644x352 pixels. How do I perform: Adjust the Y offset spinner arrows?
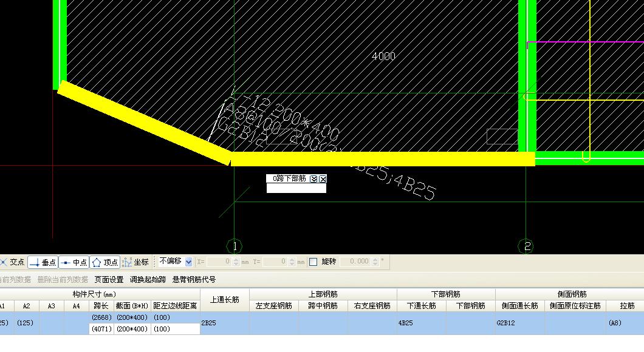tap(292, 262)
